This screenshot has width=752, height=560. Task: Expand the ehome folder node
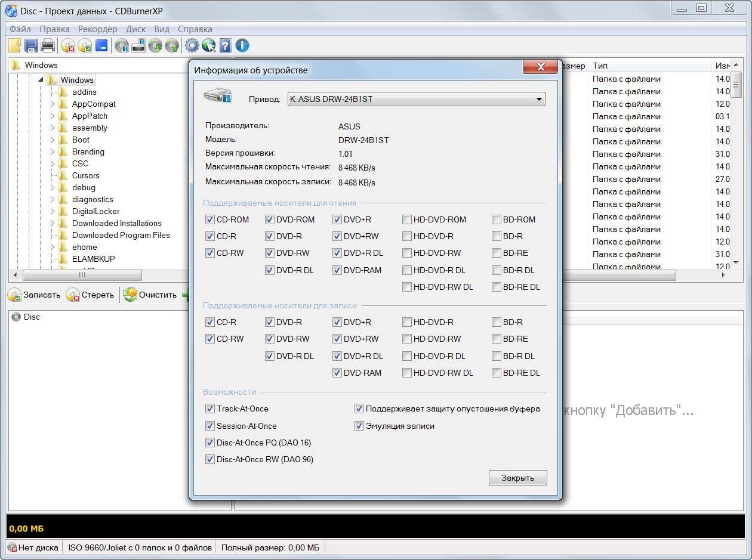(x=53, y=247)
